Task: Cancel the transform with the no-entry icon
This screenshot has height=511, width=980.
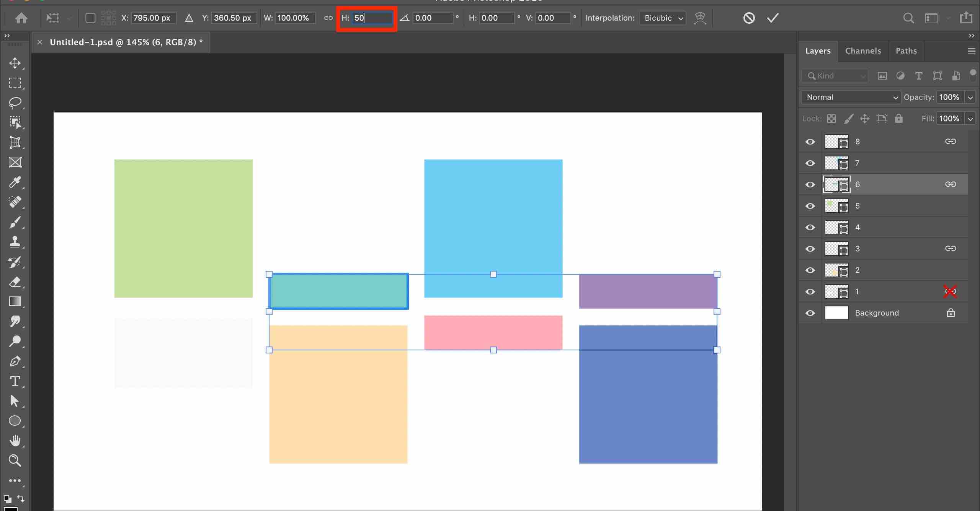Action: (749, 18)
